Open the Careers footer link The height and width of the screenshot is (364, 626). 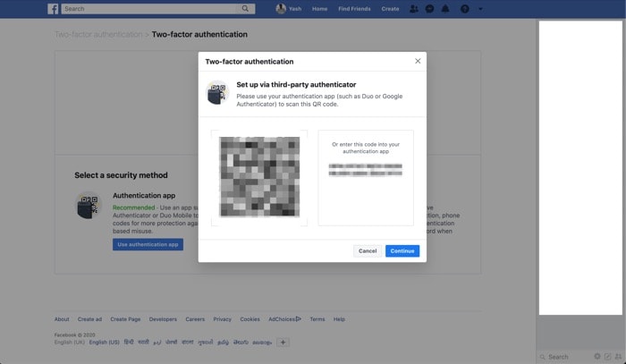click(195, 319)
